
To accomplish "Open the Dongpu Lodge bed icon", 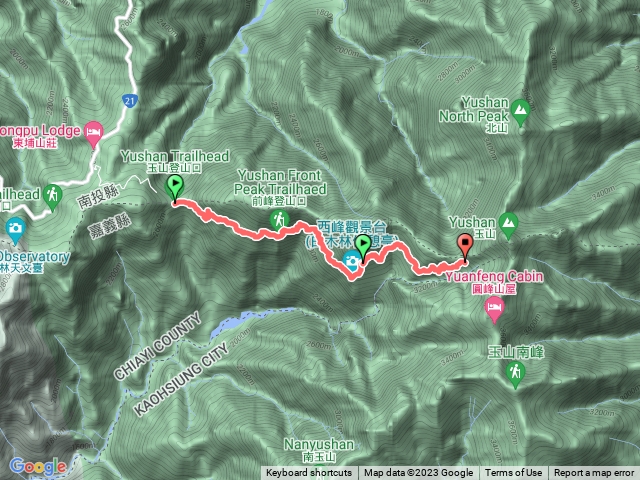I will (x=93, y=134).
